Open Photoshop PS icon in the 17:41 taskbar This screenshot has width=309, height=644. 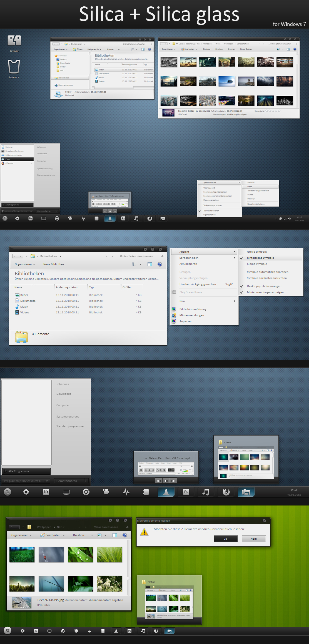pyautogui.click(x=186, y=492)
